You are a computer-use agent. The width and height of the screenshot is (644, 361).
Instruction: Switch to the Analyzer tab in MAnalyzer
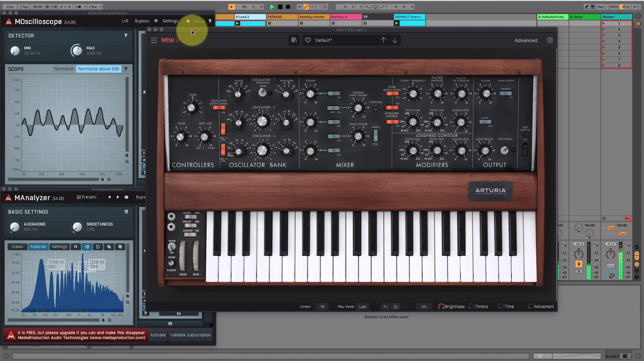pyautogui.click(x=38, y=247)
